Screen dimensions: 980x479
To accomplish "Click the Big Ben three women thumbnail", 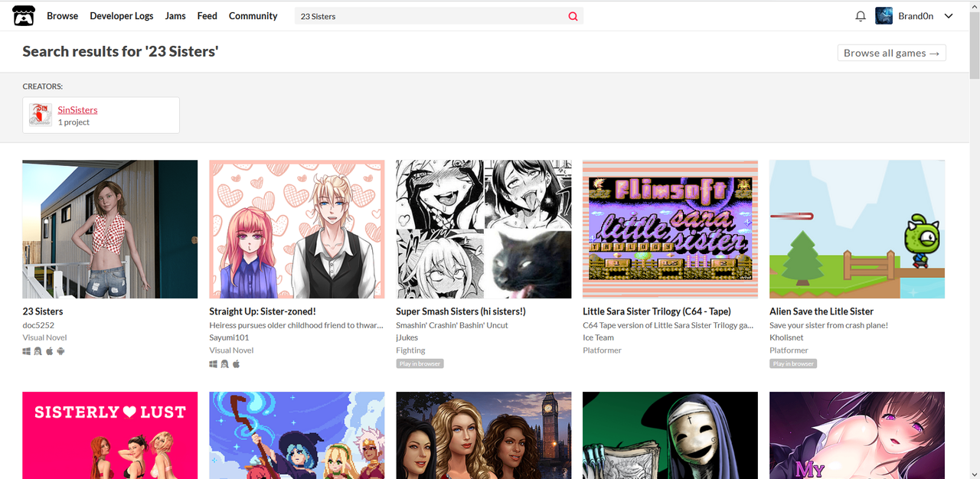I will coord(484,435).
